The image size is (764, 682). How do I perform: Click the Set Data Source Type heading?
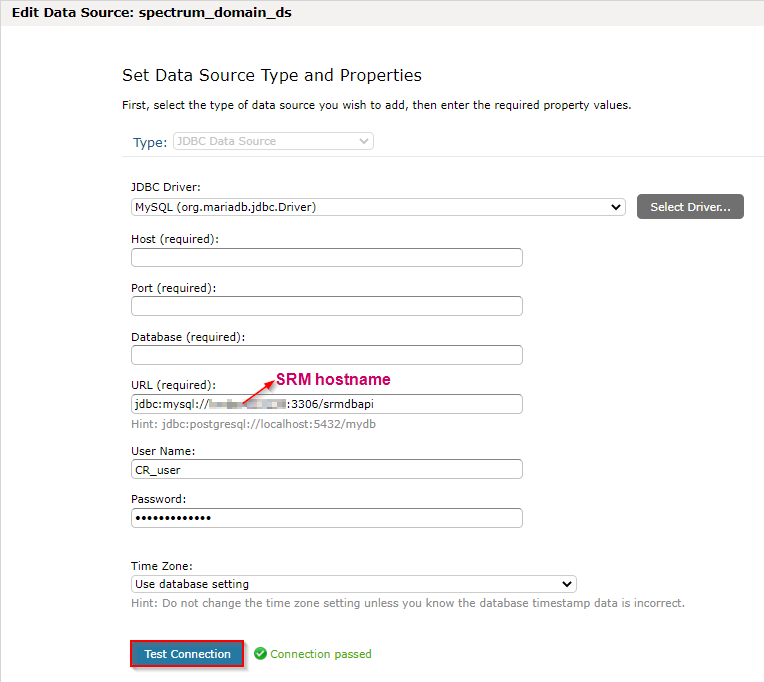tap(272, 75)
